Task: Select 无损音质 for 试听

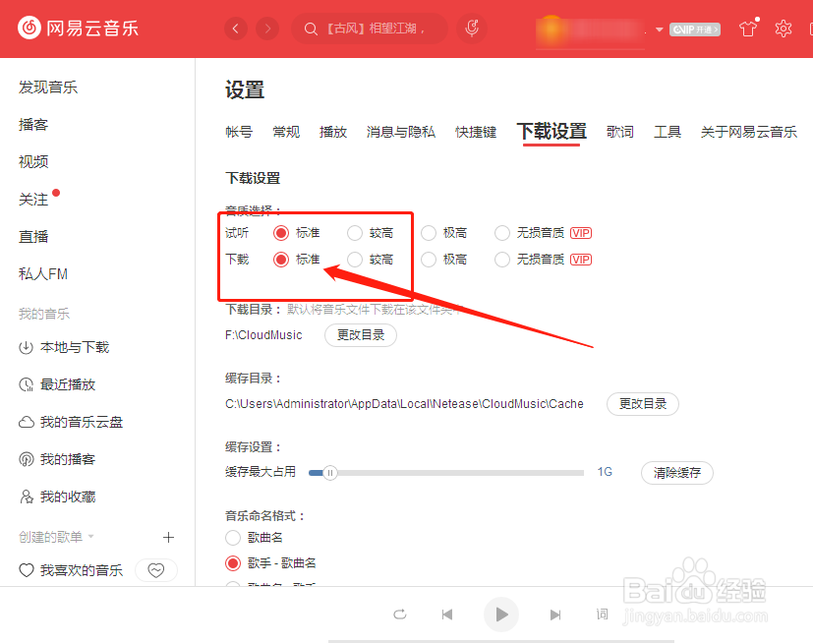Action: tap(502, 233)
